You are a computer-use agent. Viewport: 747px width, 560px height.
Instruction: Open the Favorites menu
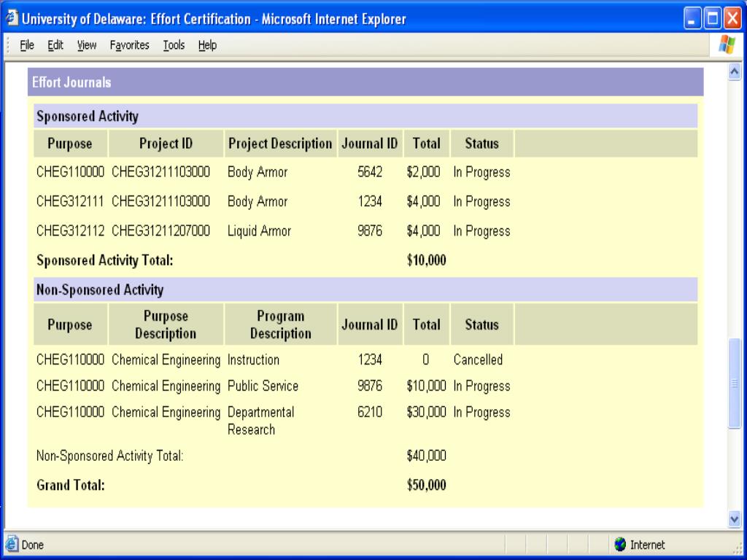click(x=130, y=45)
